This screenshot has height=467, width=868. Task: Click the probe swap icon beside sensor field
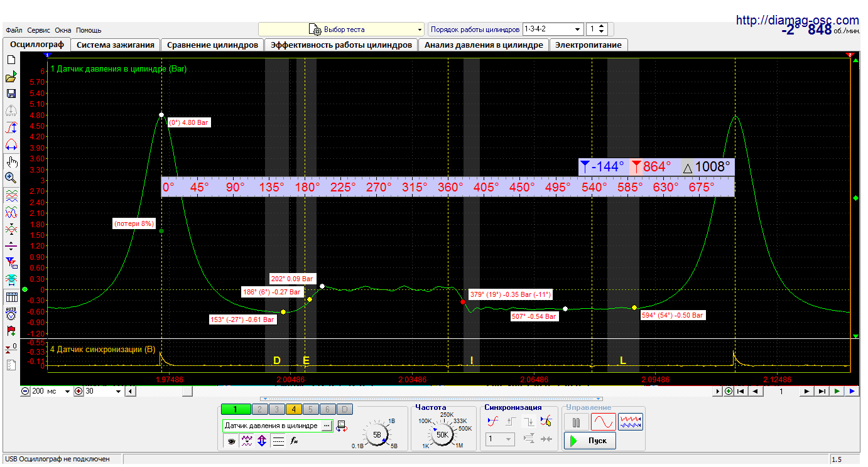click(341, 426)
